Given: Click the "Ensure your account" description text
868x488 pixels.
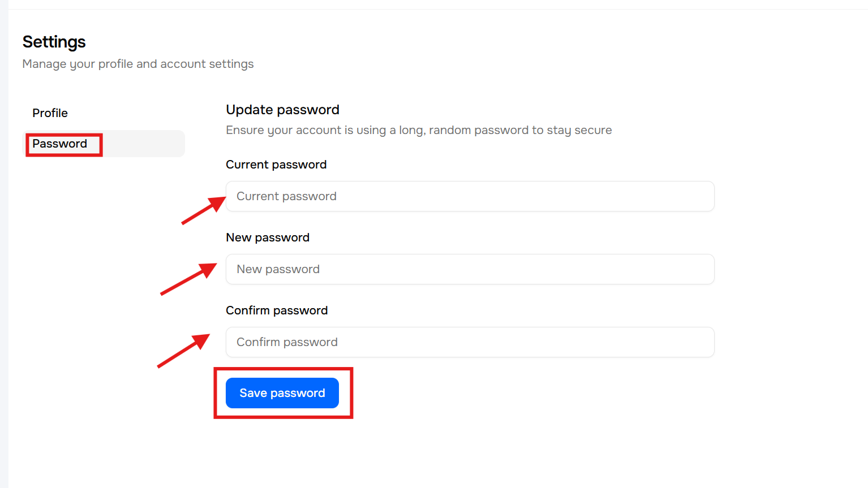Looking at the screenshot, I should pos(419,130).
